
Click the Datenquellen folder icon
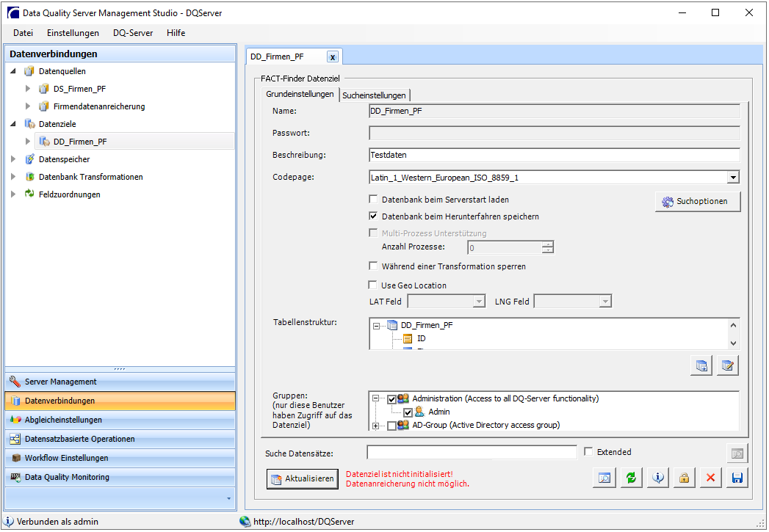[29, 71]
